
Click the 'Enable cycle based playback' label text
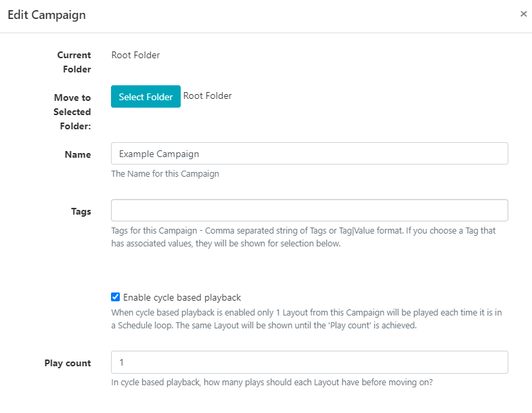(181, 297)
